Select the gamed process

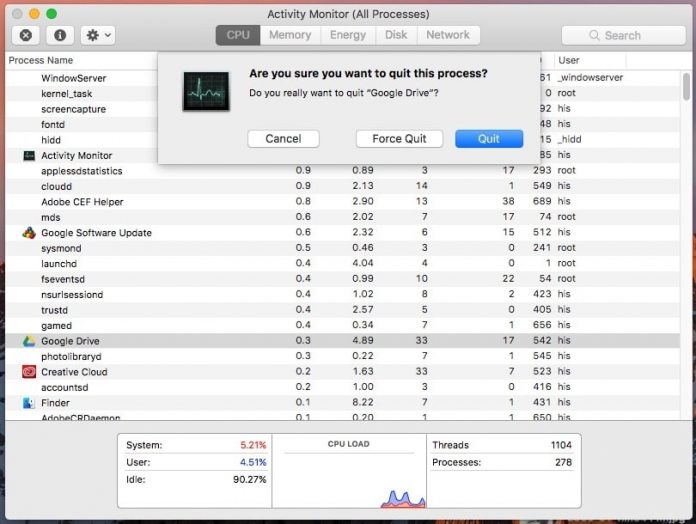tap(56, 326)
